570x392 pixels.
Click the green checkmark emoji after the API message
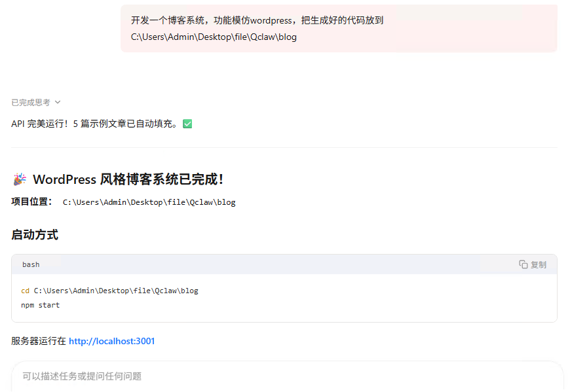coord(187,124)
